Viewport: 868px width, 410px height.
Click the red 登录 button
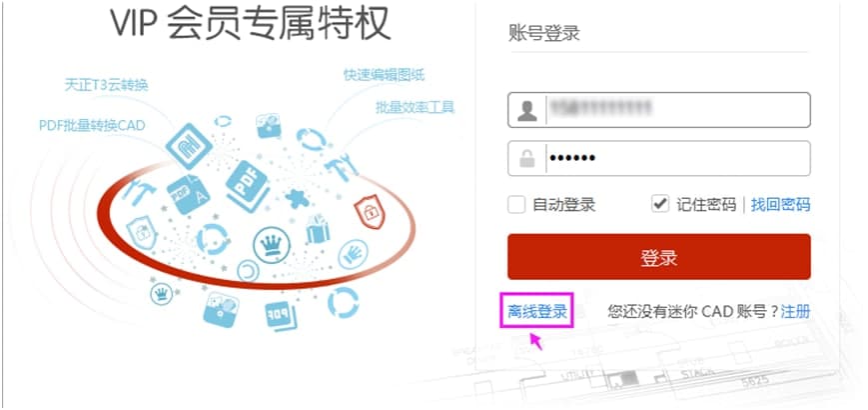coord(659,257)
